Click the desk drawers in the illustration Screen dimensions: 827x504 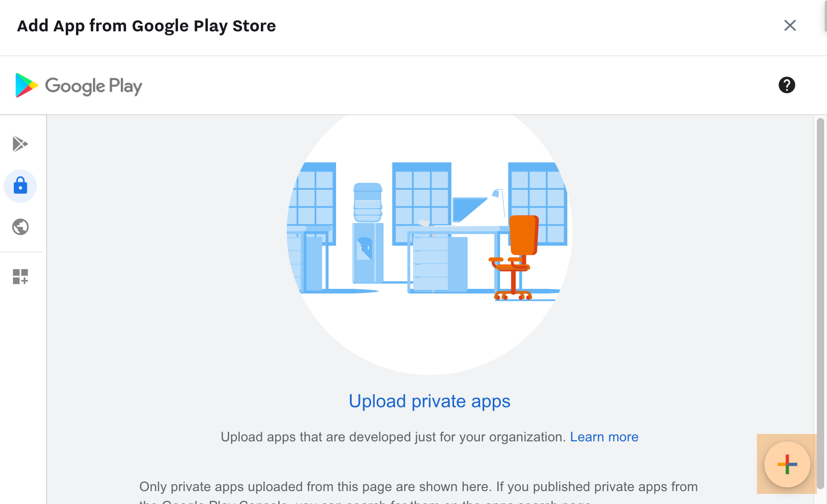tap(431, 264)
